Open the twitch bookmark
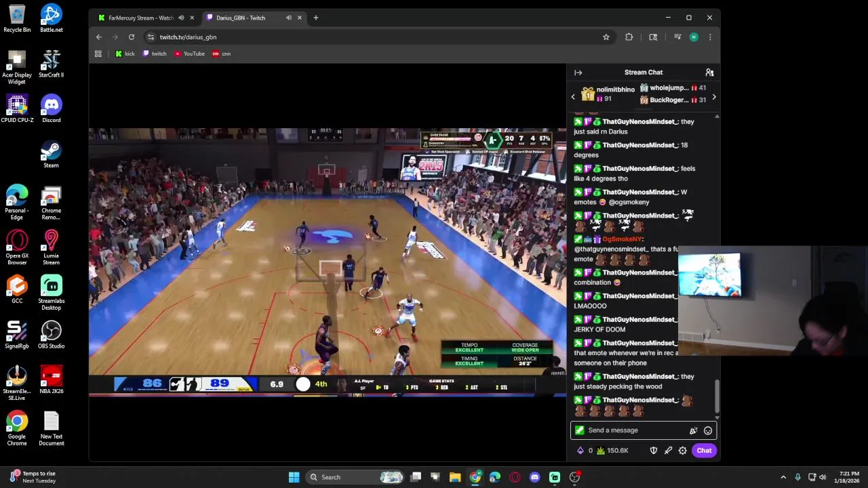868x488 pixels. pyautogui.click(x=155, y=54)
